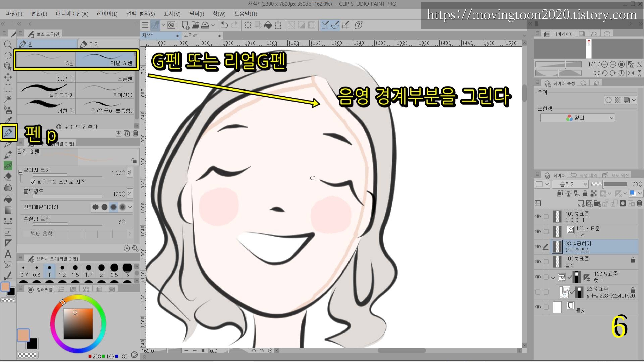Select the G펜 sub tool
Viewport: 644px width, 362px height.
[46, 60]
